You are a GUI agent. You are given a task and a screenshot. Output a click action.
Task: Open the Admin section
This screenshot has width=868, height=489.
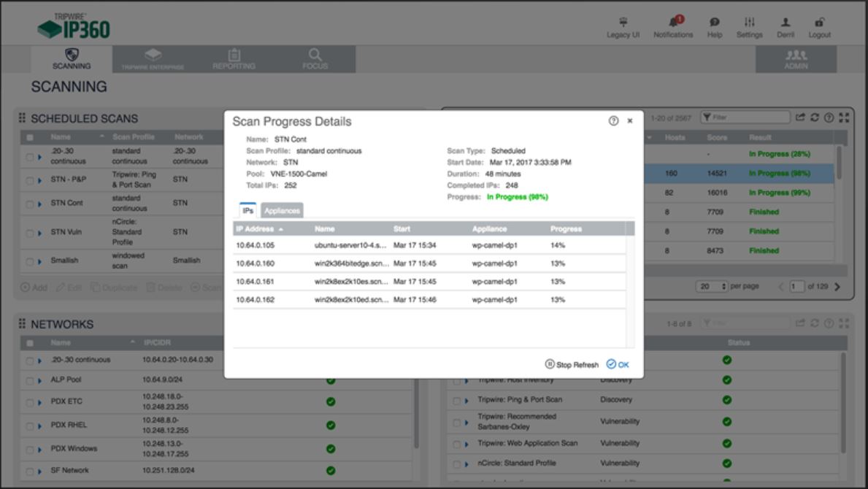click(796, 59)
